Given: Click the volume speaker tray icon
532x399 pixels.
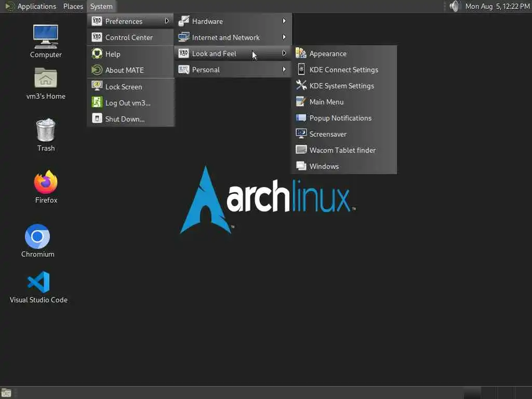Looking at the screenshot, I should click(x=454, y=6).
